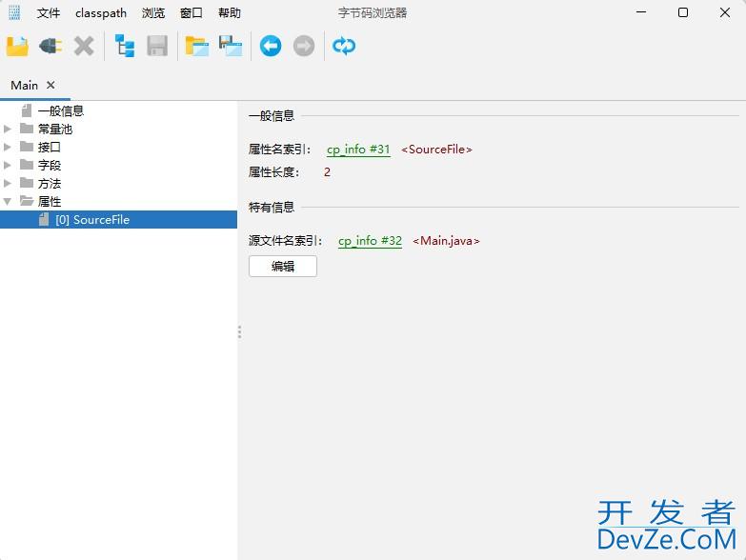This screenshot has width=746, height=560.
Task: Go back with the blue left arrow
Action: [x=271, y=46]
